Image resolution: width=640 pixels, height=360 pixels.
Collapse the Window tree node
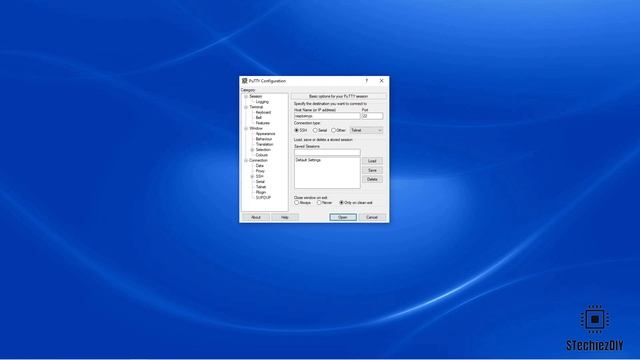pos(246,128)
